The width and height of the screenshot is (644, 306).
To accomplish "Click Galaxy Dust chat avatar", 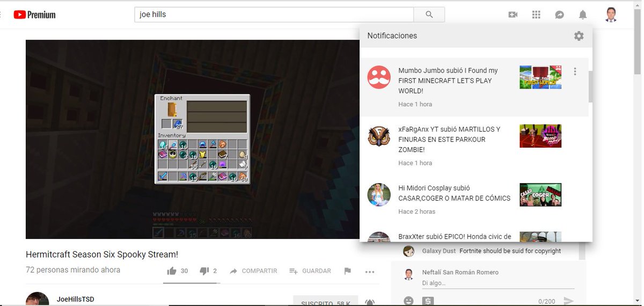I will coord(408,251).
